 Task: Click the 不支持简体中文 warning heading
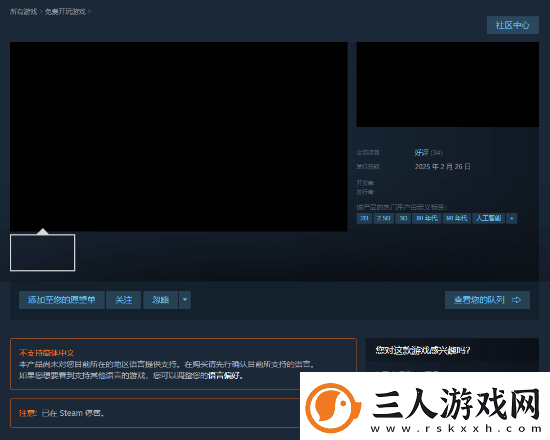[x=47, y=353]
